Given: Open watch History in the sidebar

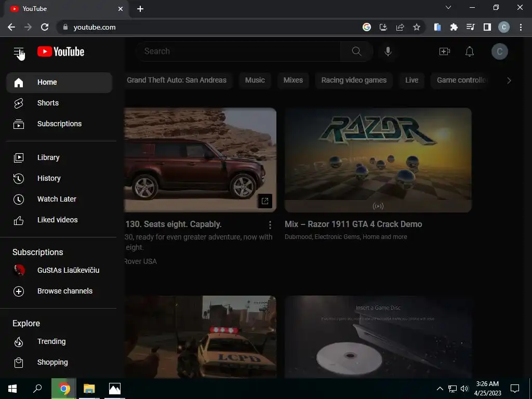Looking at the screenshot, I should pyautogui.click(x=59, y=179).
